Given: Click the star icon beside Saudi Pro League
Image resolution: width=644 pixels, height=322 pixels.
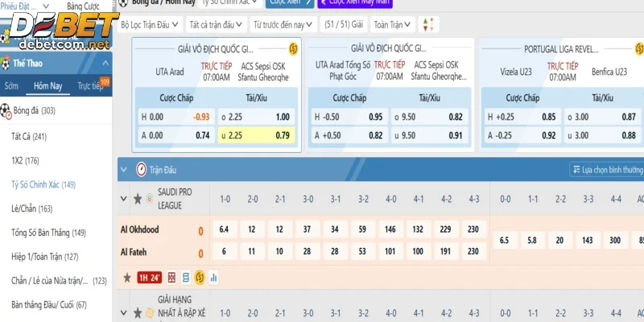Looking at the screenshot, I should [x=138, y=198].
